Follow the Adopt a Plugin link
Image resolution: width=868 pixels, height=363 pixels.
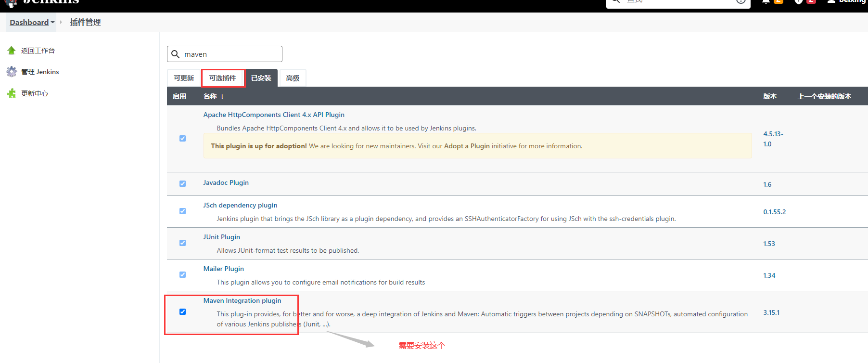pos(467,146)
